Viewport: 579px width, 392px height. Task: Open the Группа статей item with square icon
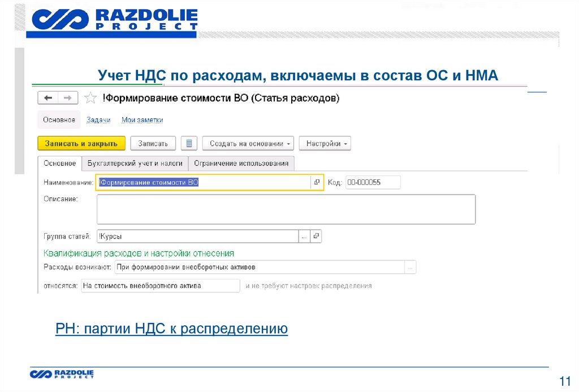point(316,236)
